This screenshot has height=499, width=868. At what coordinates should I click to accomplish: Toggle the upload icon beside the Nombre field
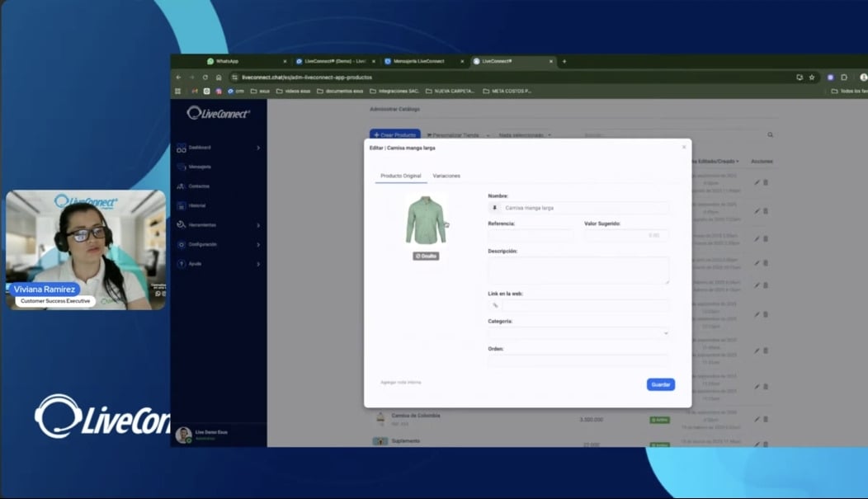pos(495,207)
